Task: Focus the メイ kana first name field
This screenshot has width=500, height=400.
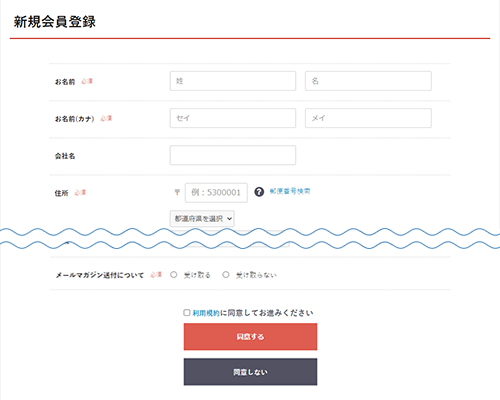Action: [x=368, y=118]
